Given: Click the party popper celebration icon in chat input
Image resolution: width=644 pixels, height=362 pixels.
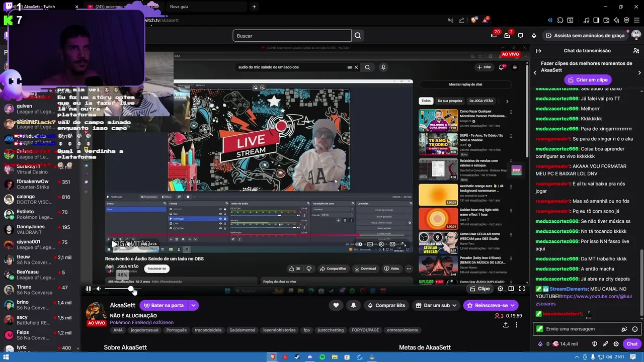Looking at the screenshot, I should [624, 329].
